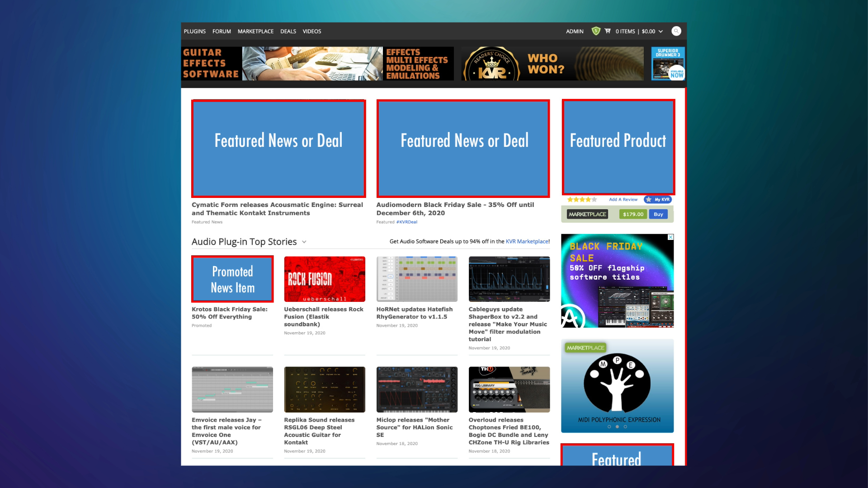Open the Superior Drummer 3 ad

(x=668, y=64)
